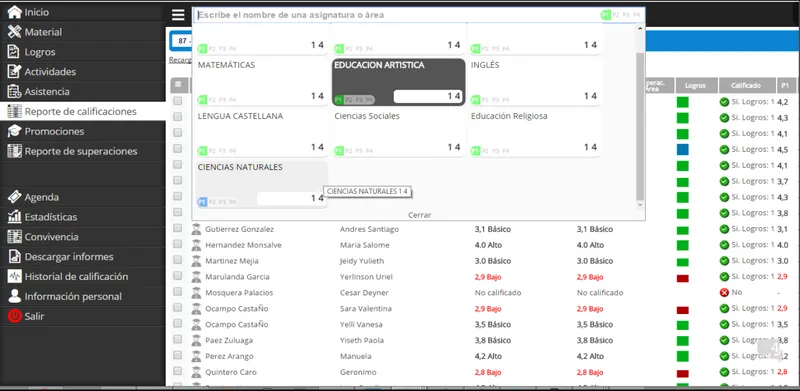Click student avatar icon for Quintero Caro
The width and height of the screenshot is (800, 391).
click(x=196, y=372)
